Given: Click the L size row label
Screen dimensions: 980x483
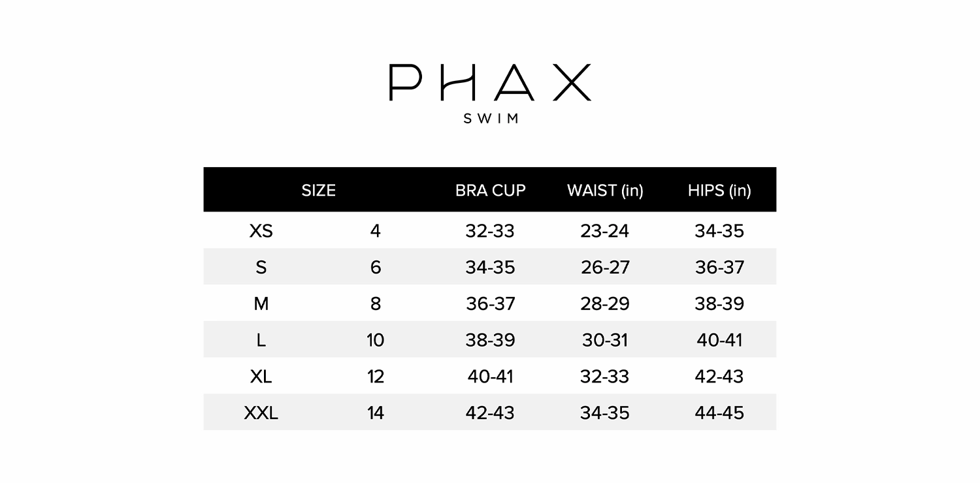Looking at the screenshot, I should (x=261, y=341).
